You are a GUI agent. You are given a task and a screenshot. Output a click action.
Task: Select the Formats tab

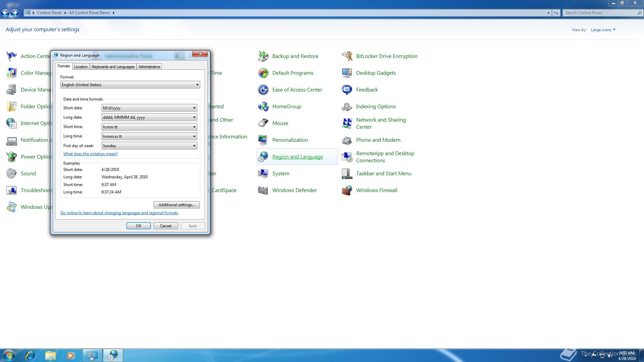point(64,66)
